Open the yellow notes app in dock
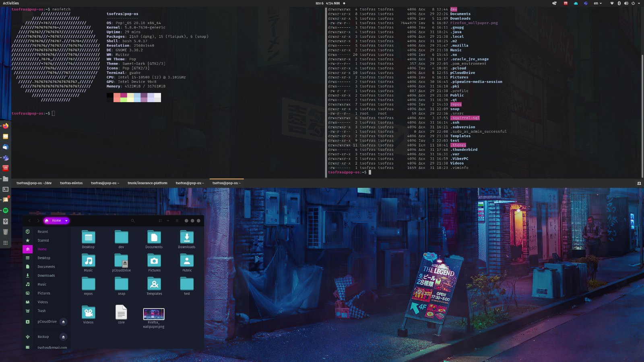 (x=6, y=136)
